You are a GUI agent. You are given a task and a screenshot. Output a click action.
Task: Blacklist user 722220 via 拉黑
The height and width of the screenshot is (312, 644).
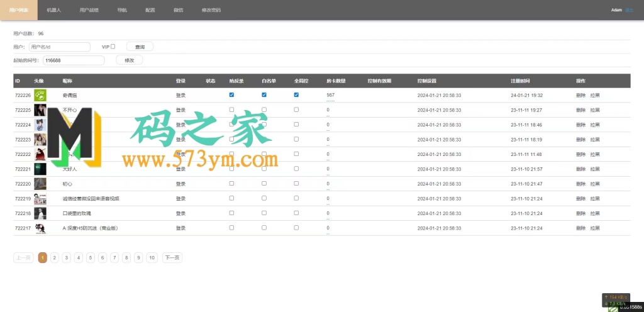click(x=595, y=184)
